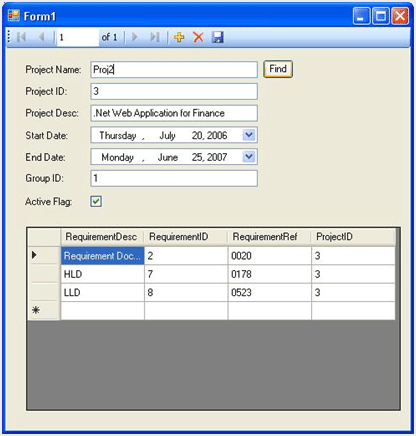Click RequirementID cell with value 7
Screen dimensions: 416x436
(186, 274)
